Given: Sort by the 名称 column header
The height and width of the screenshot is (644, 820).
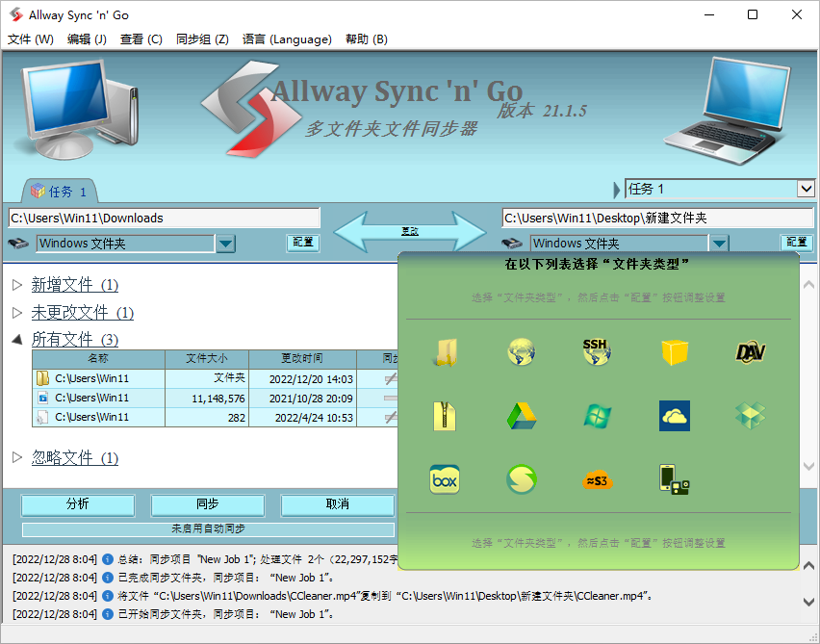Looking at the screenshot, I should (98, 359).
